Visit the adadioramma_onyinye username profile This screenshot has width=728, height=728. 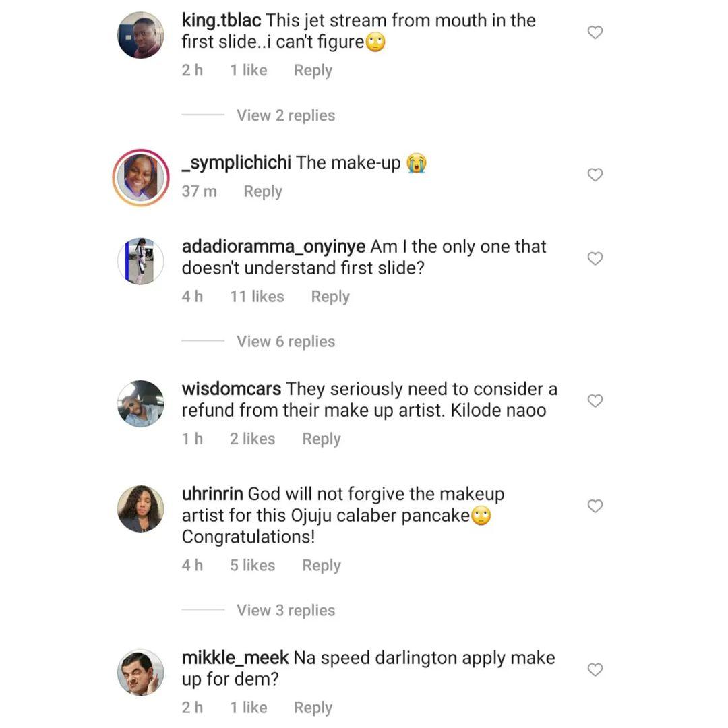(x=274, y=247)
